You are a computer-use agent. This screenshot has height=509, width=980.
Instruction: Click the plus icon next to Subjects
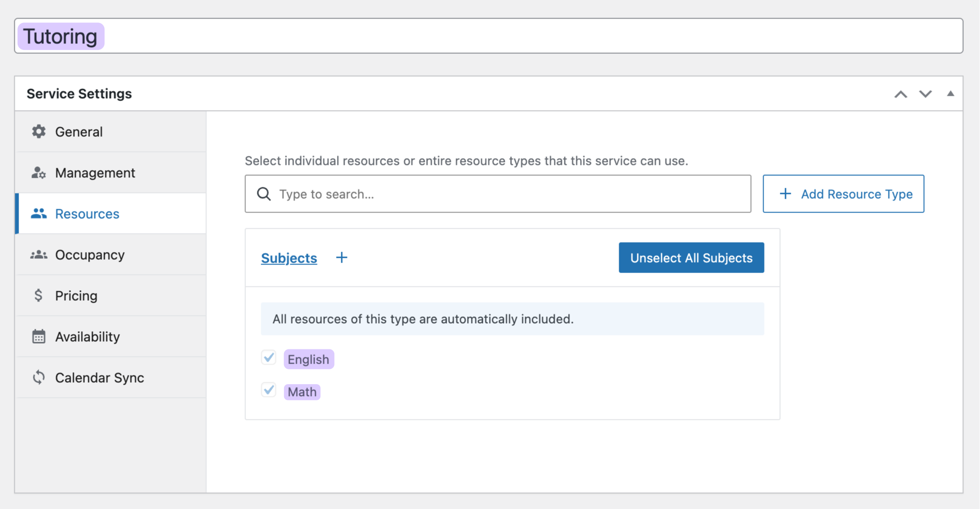pos(341,258)
